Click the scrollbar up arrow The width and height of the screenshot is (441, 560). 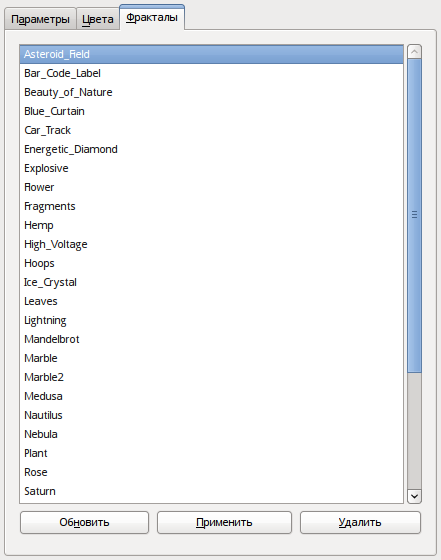pos(414,52)
